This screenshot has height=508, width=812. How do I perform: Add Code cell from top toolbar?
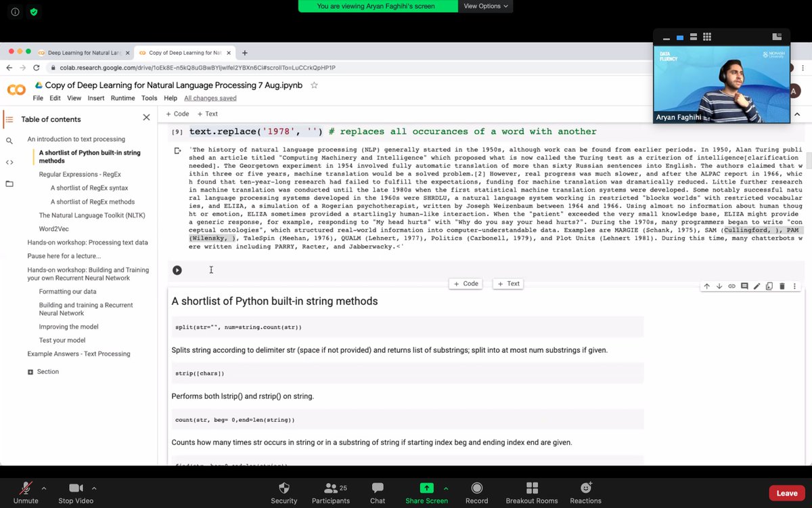click(x=177, y=114)
